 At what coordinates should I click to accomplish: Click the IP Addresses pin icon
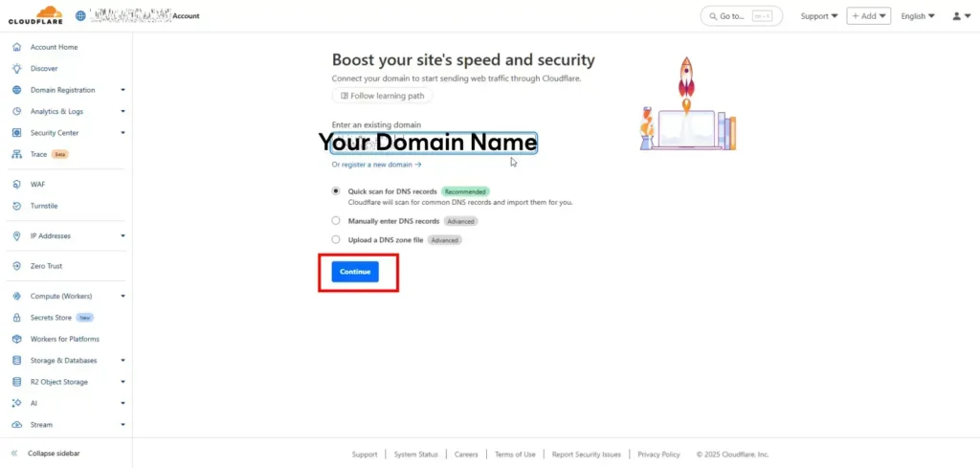[17, 236]
